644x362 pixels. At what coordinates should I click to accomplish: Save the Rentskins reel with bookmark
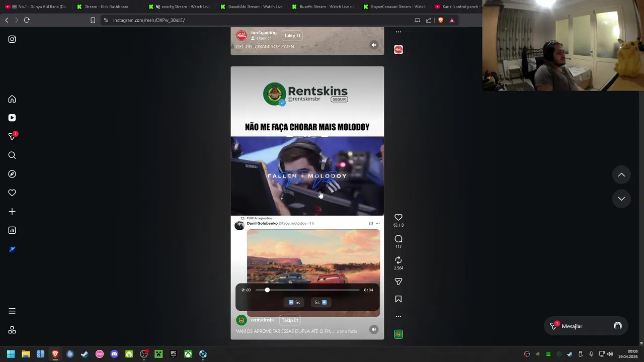pyautogui.click(x=398, y=299)
